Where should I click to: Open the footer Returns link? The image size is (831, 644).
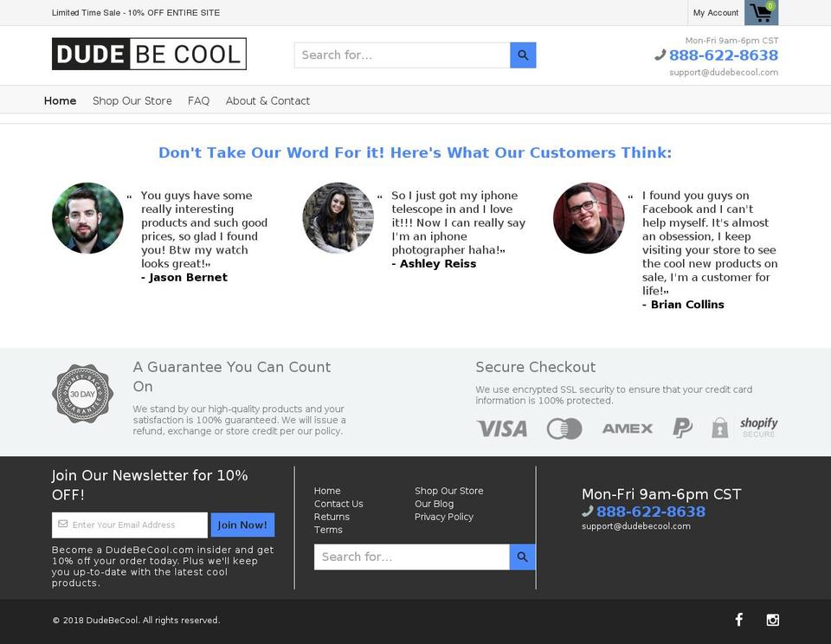(x=332, y=517)
